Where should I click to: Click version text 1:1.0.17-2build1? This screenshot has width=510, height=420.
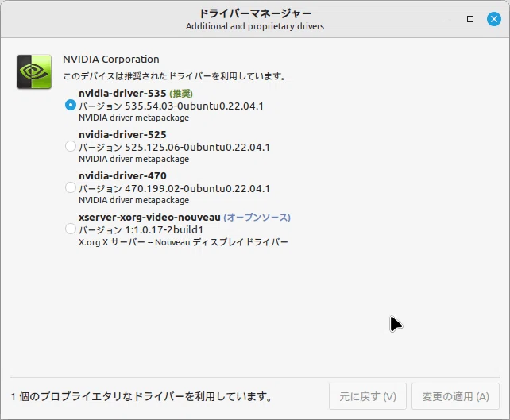point(164,229)
